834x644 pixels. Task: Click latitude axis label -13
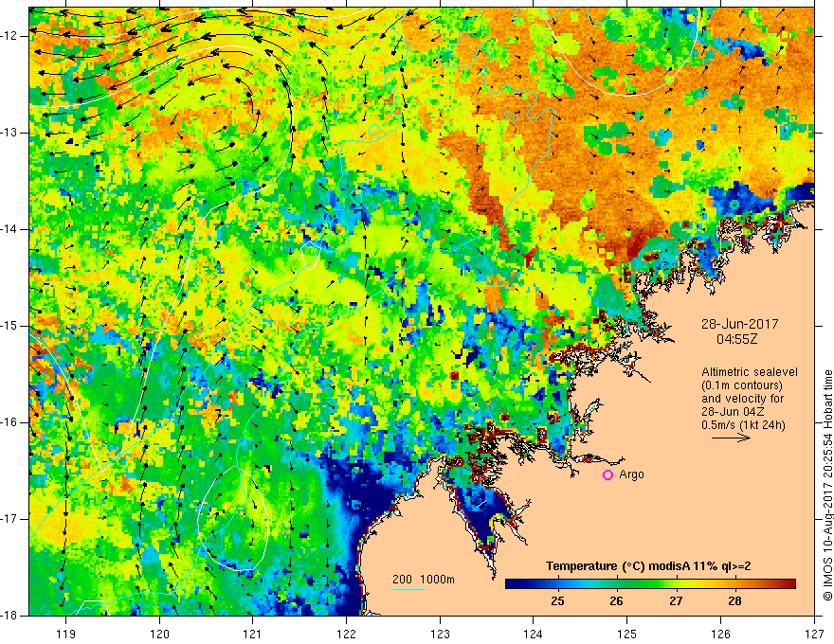tap(9, 133)
